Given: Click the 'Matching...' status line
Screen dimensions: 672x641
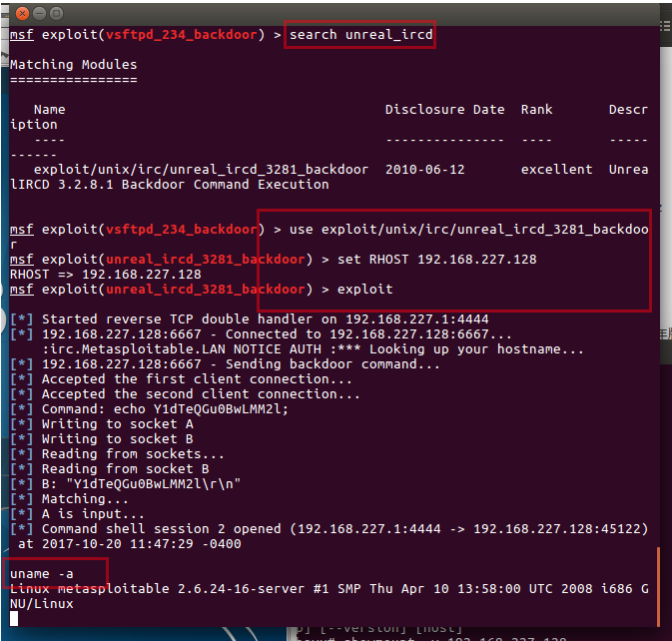Looking at the screenshot, I should pyautogui.click(x=69, y=499).
